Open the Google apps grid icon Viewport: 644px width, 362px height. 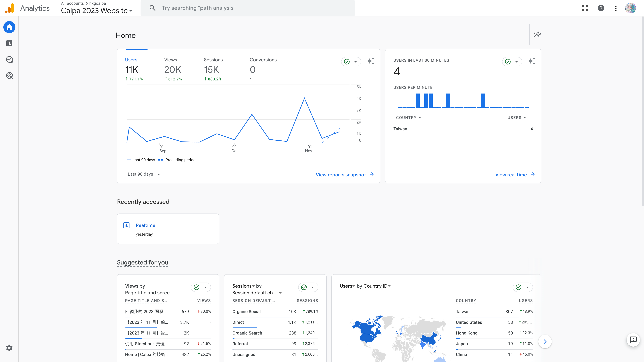point(585,8)
